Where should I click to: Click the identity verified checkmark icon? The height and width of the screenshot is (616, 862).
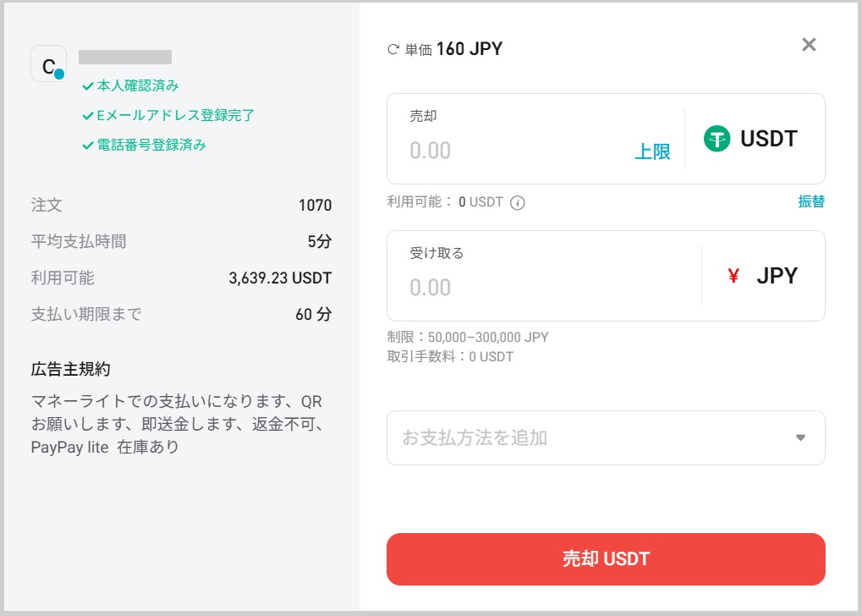[x=87, y=86]
